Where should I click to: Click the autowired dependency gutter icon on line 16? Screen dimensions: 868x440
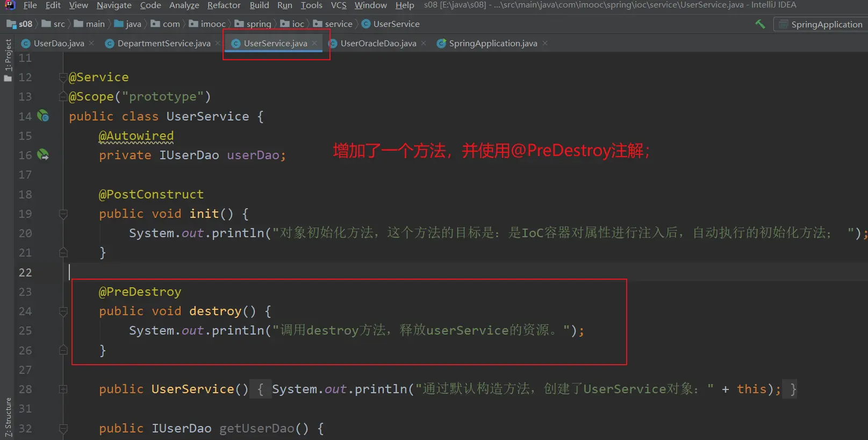pos(43,155)
